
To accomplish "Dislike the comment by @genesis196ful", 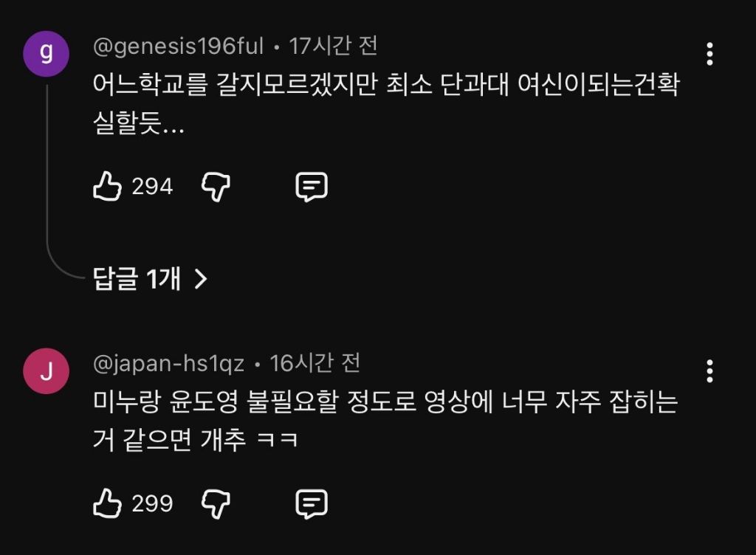I will [x=214, y=186].
